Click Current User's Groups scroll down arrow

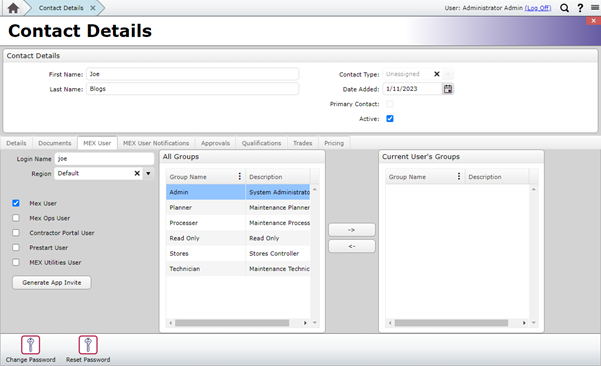pyautogui.click(x=534, y=323)
